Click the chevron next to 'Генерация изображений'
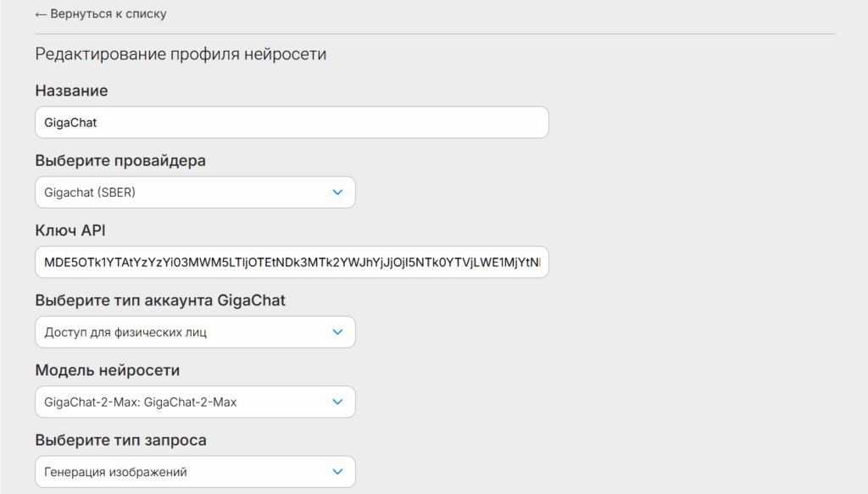This screenshot has height=494, width=868. (x=337, y=472)
